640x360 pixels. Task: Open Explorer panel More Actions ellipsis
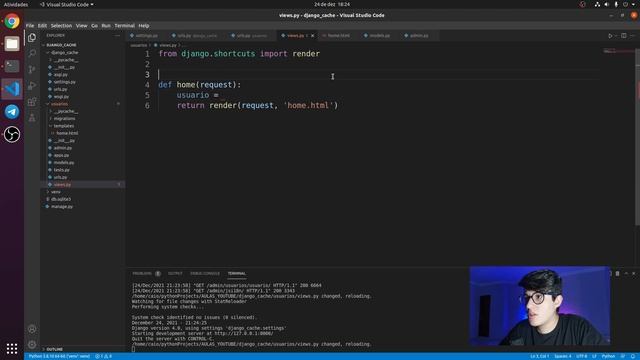point(118,36)
